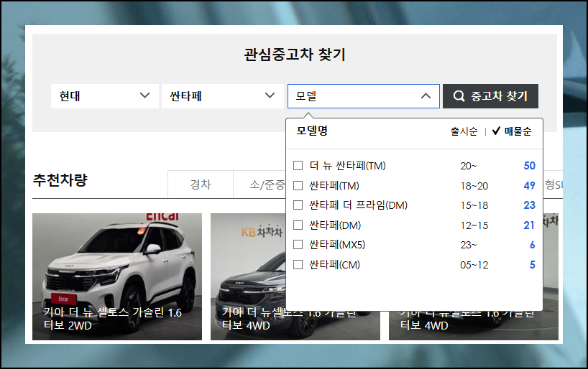The image size is (588, 369).
Task: Open the 싼타페 model-line dropdown
Action: (223, 96)
